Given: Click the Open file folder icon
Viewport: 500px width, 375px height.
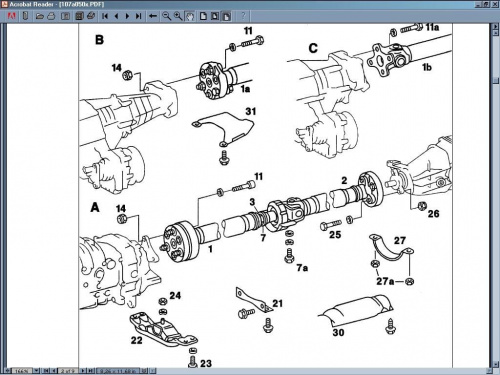Looking at the screenshot, I should (40, 16).
